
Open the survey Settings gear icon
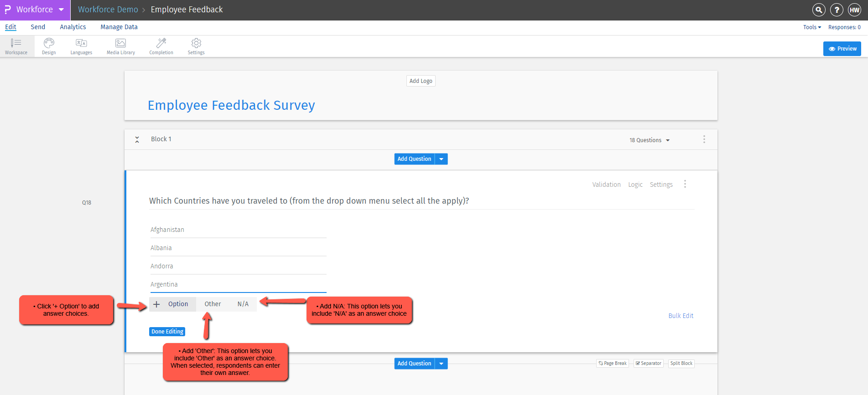click(x=196, y=46)
